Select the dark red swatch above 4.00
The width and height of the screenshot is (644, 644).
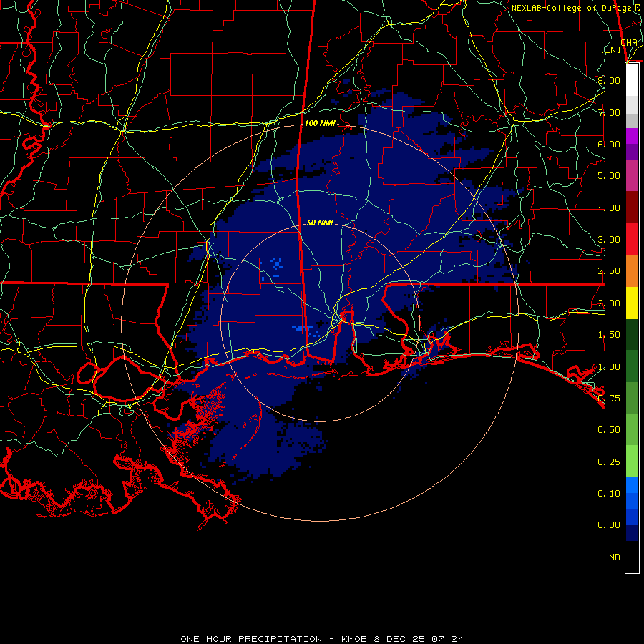point(632,208)
